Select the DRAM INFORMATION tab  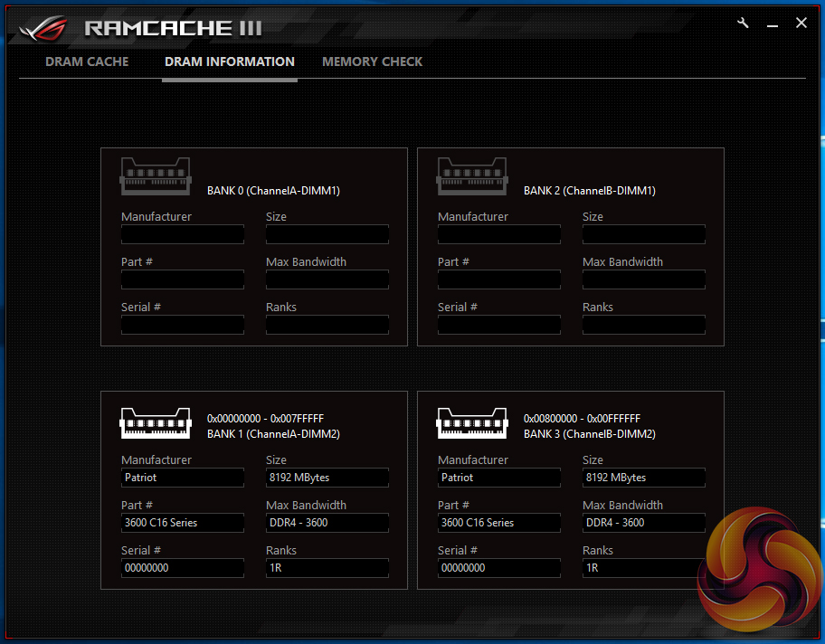click(230, 62)
